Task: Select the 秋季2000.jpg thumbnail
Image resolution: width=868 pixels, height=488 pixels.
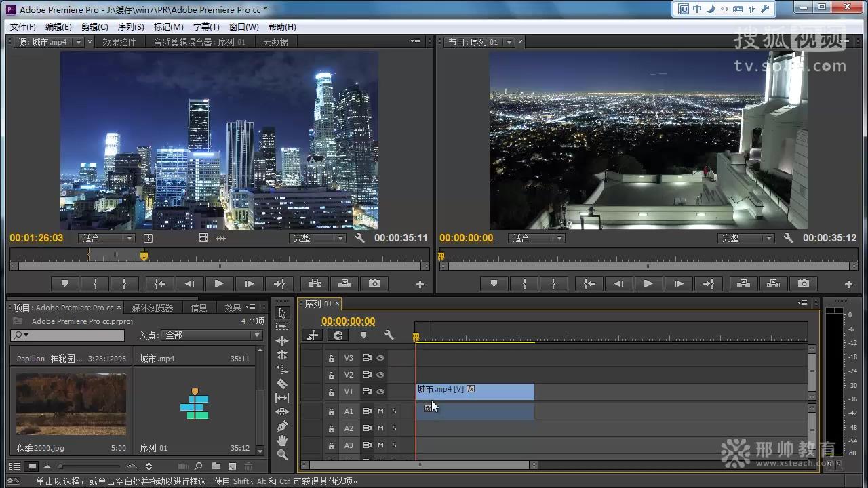Action: click(71, 404)
